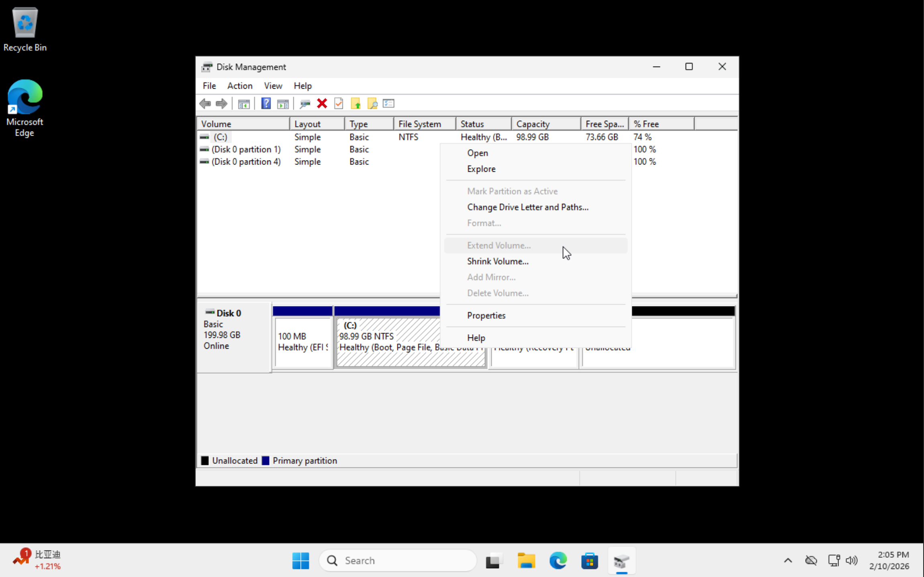Click the Forward arrow toolbar icon
924x577 pixels.
221,104
